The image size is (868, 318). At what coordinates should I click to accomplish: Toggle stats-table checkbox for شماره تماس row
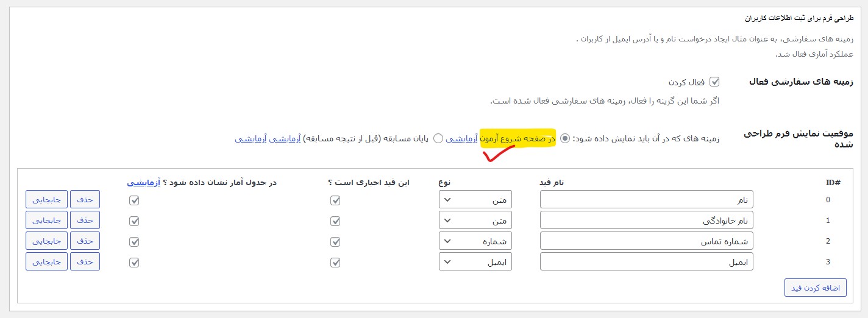tap(134, 242)
